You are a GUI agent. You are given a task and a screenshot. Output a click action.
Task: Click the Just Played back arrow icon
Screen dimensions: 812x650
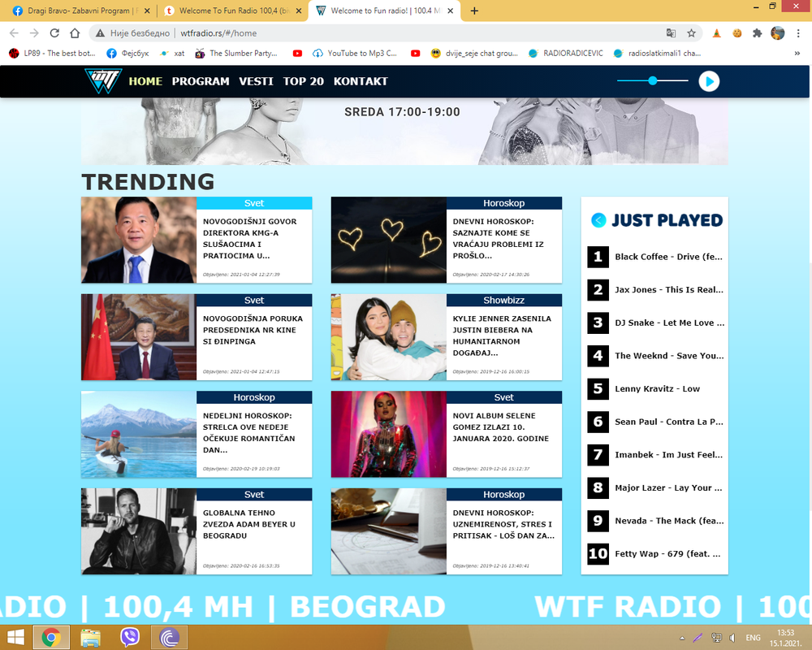(598, 220)
